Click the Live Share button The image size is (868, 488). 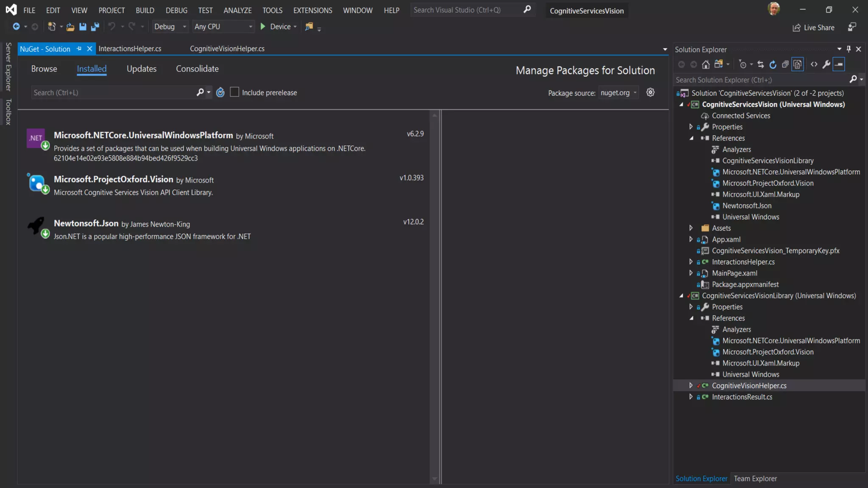(x=813, y=28)
